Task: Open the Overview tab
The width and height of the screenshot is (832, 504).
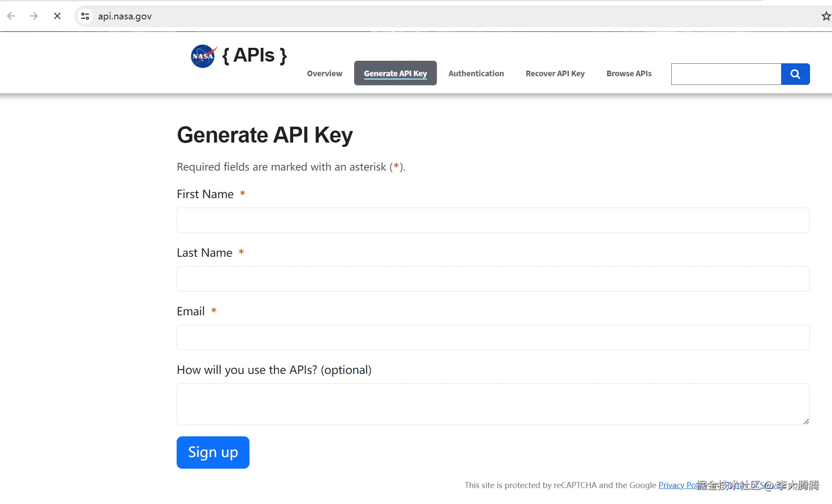Action: click(x=324, y=74)
